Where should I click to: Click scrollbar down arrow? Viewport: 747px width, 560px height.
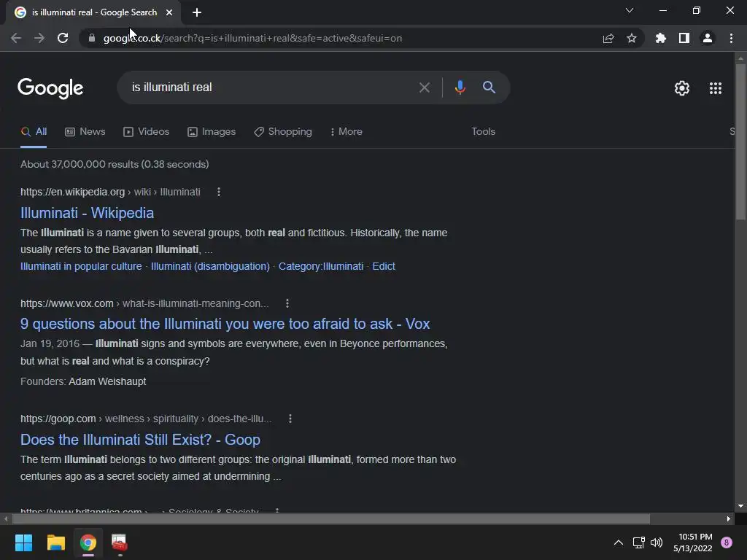coord(740,506)
